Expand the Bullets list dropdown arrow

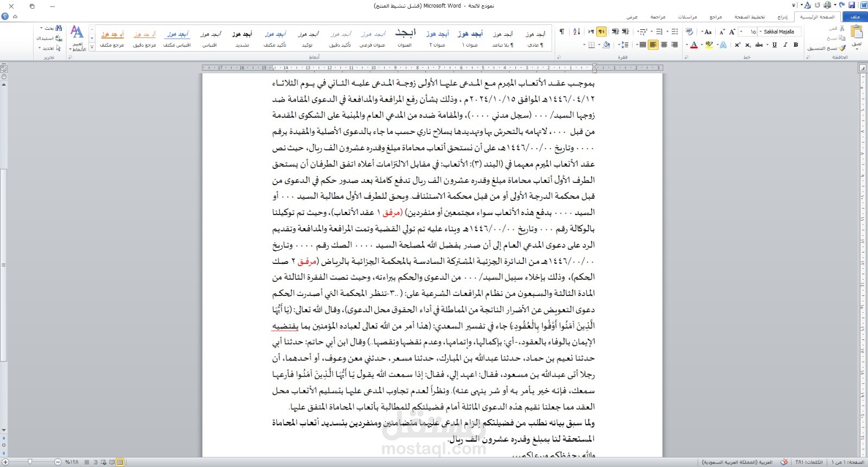[x=667, y=31]
